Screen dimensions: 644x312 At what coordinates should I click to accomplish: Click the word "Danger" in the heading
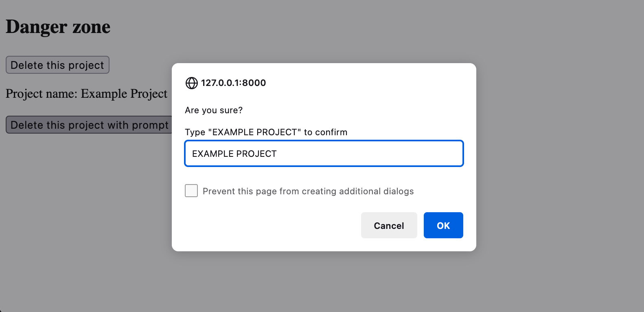[36, 27]
